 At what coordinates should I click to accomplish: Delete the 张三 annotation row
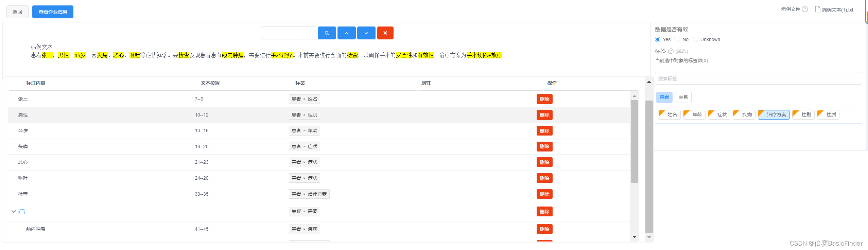tap(544, 99)
